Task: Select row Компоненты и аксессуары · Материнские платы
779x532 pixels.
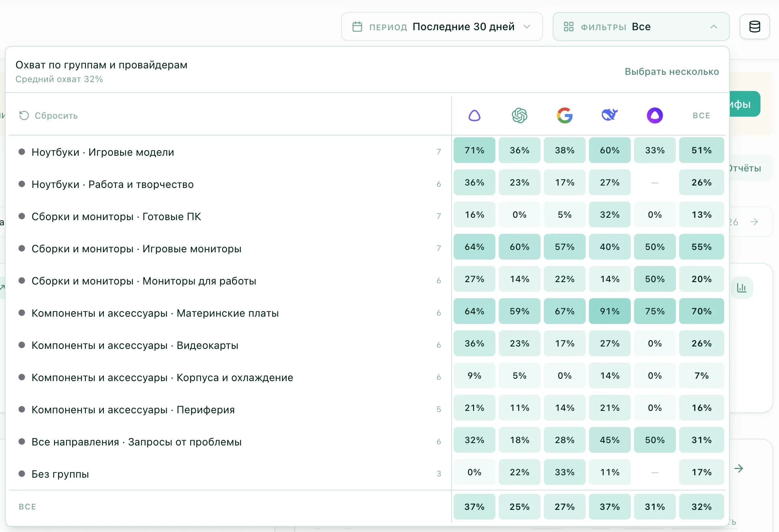Action: (x=230, y=313)
